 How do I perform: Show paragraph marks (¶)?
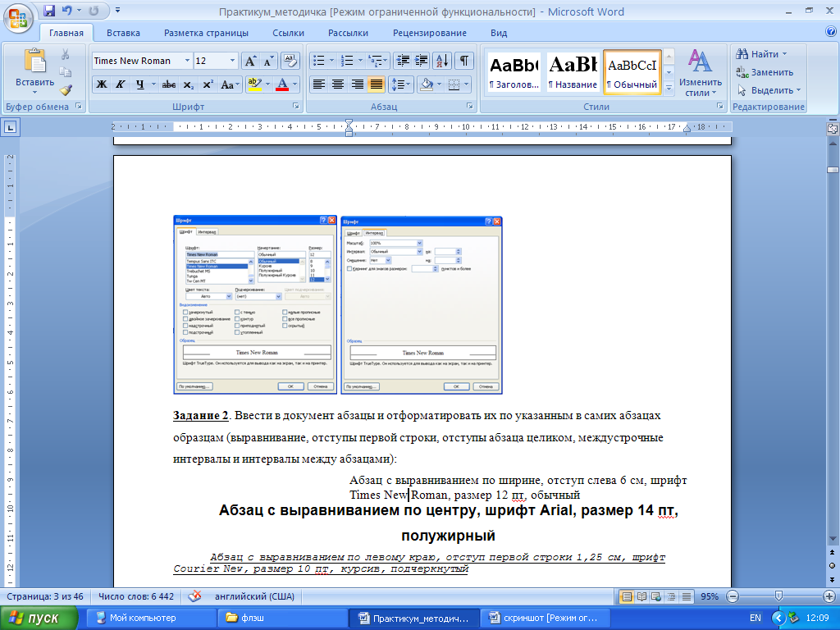(x=464, y=61)
